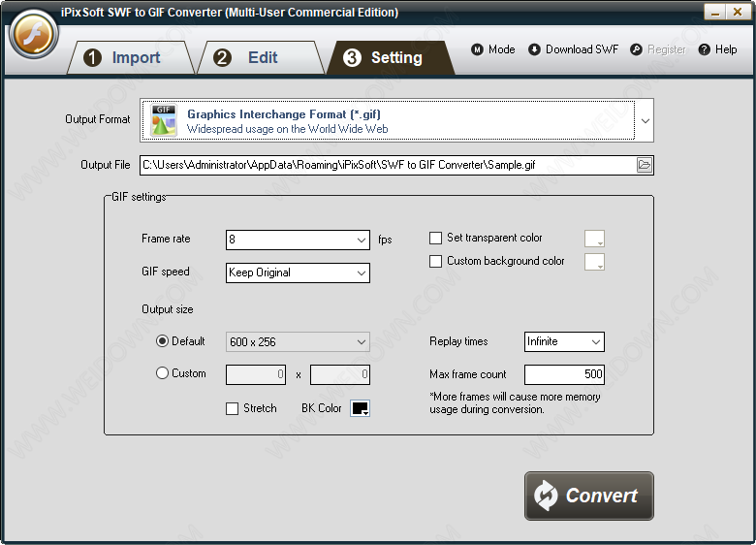
Task: Click the Convert button
Action: [589, 497]
